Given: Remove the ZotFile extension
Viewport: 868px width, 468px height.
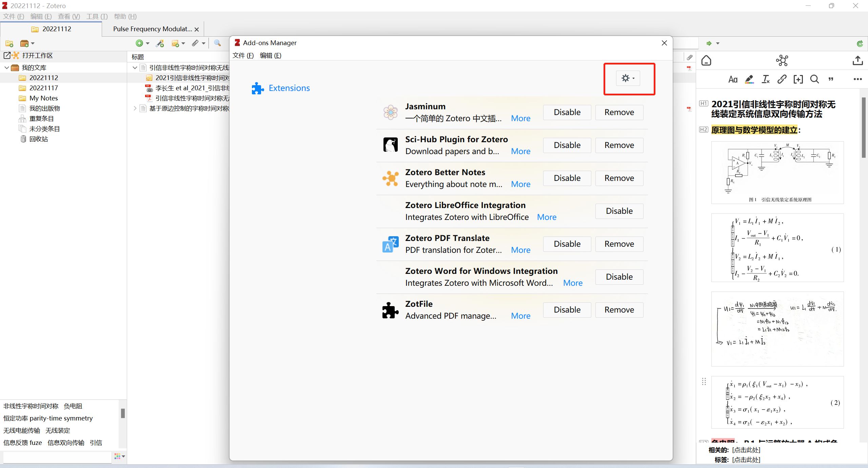Looking at the screenshot, I should (619, 310).
